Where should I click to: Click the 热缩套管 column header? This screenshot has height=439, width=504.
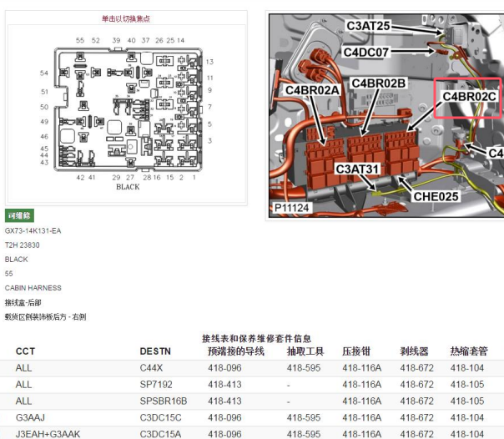click(x=469, y=351)
